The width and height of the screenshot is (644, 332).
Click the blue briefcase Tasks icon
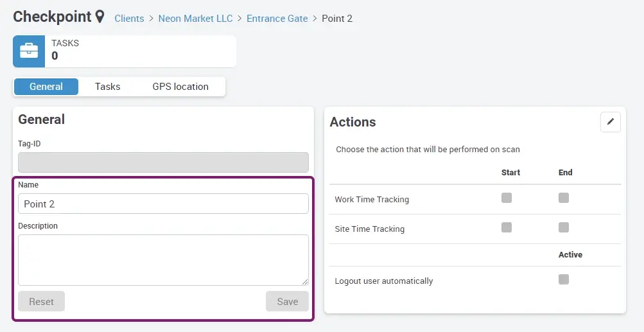[29, 51]
